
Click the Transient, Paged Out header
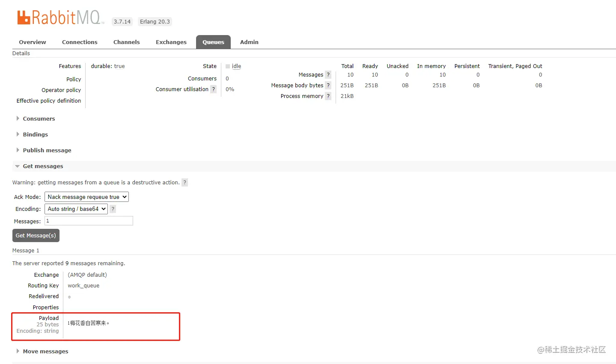[x=515, y=66]
